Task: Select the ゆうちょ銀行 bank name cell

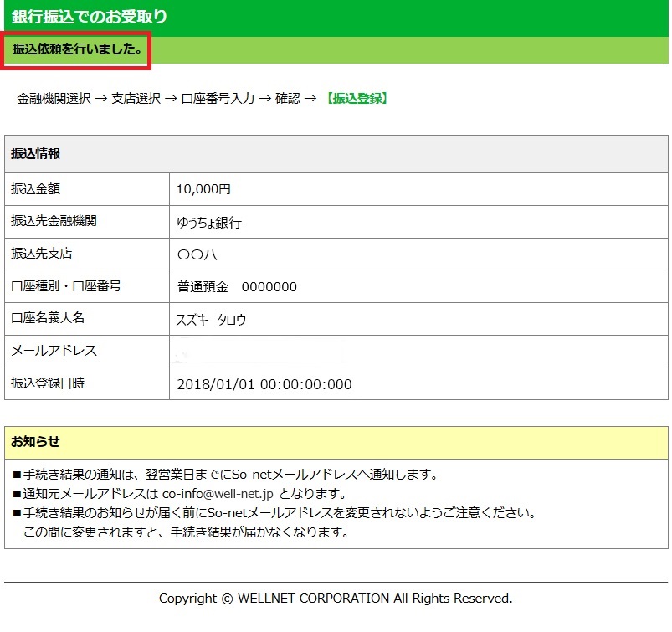Action: (x=209, y=223)
